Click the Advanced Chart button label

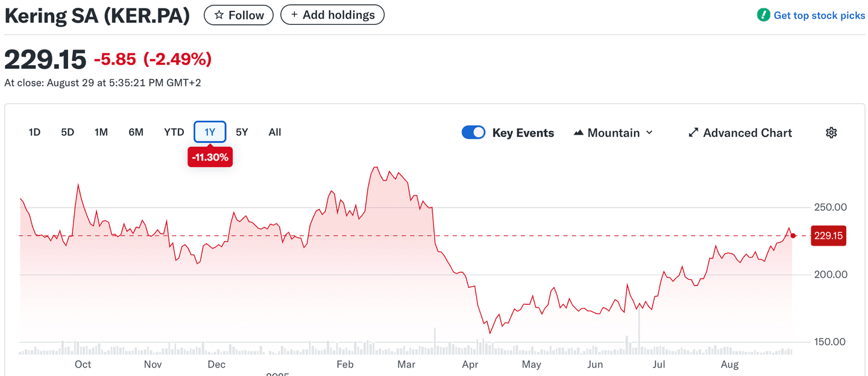click(747, 133)
